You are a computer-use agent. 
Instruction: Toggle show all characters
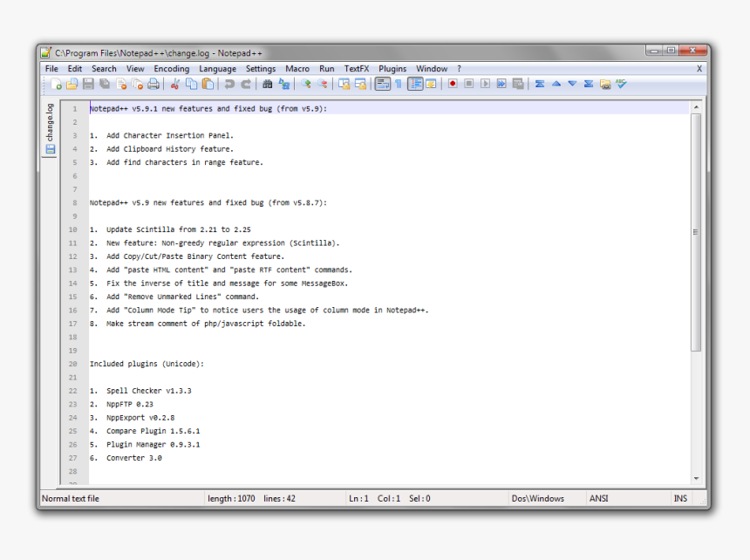coord(397,84)
